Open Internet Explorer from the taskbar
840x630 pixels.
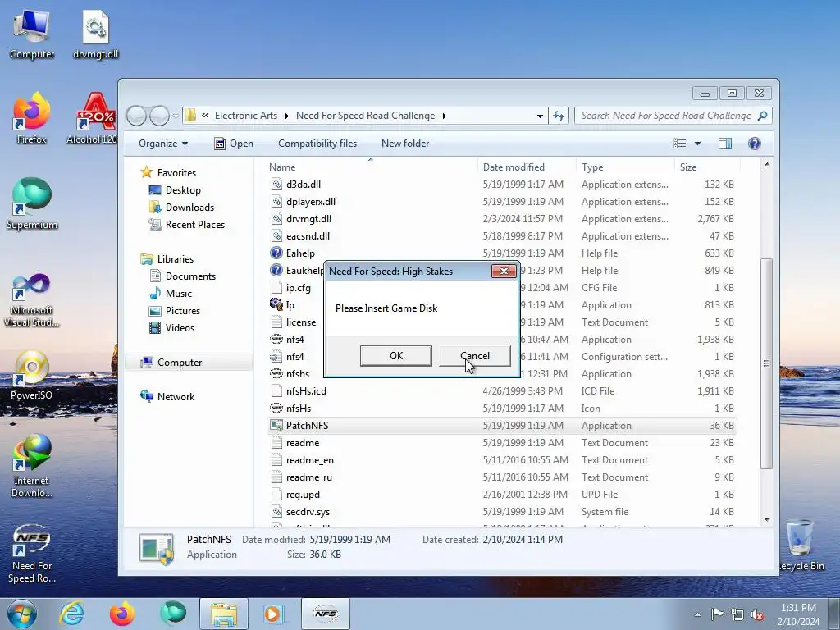point(71,614)
